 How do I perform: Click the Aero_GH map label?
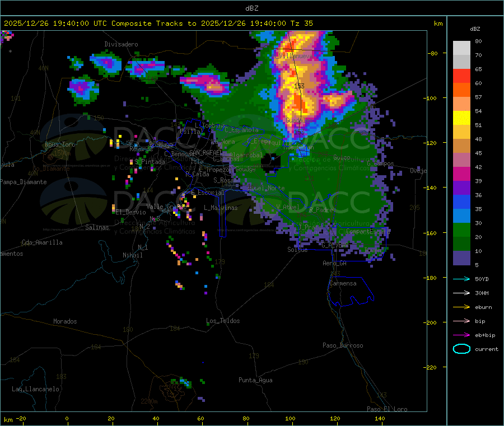pyautogui.click(x=335, y=263)
